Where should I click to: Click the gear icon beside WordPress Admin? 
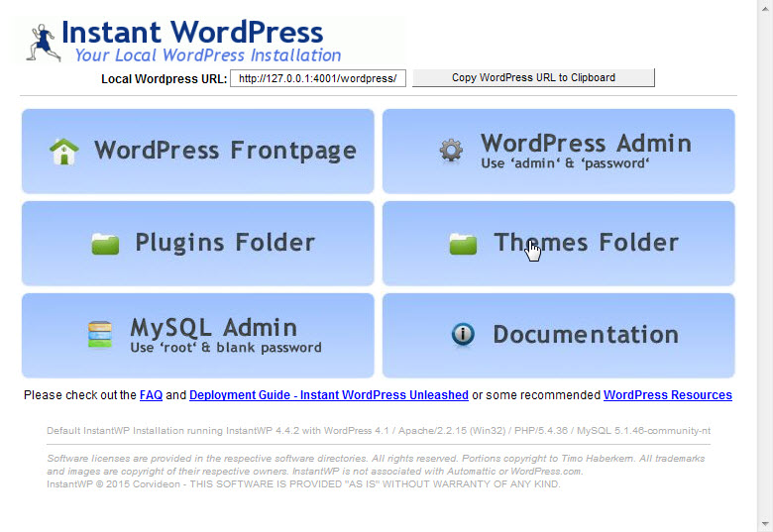click(x=451, y=151)
